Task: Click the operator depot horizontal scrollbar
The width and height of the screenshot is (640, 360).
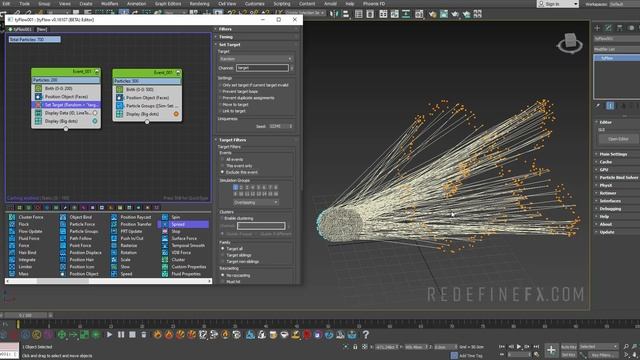Action: [x=108, y=281]
